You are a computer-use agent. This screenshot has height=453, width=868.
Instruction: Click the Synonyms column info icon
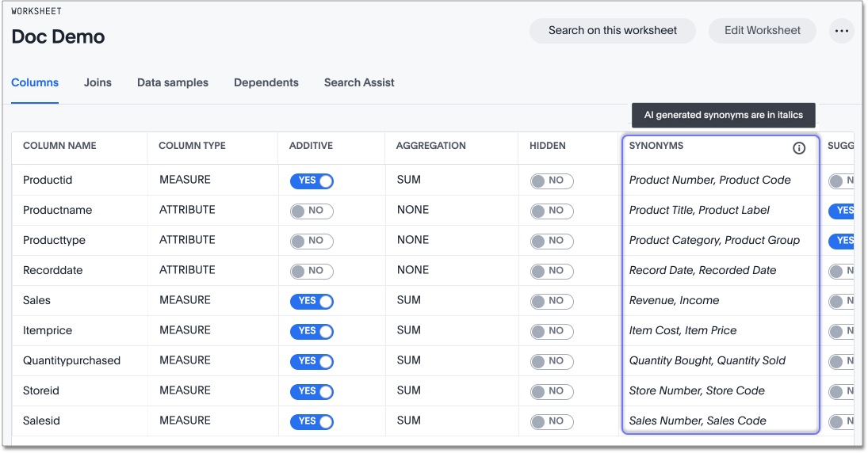click(799, 148)
